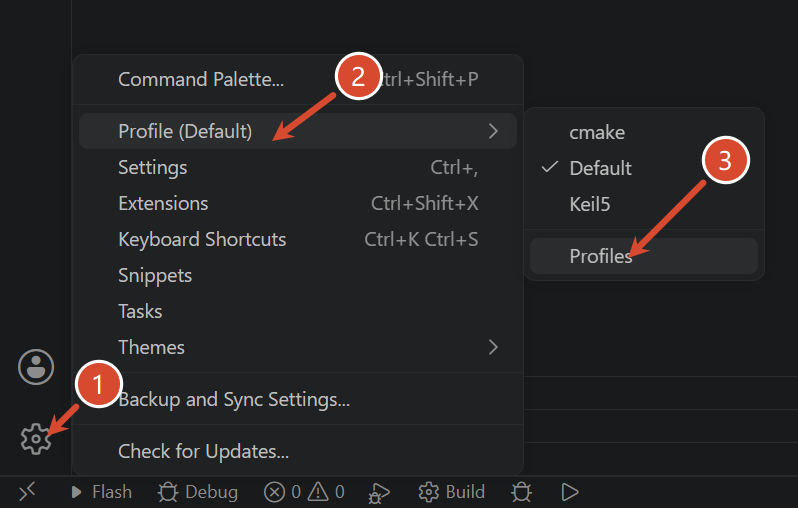Image resolution: width=798 pixels, height=508 pixels.
Task: Click the run-and-debug bug-play icon
Action: [x=379, y=492]
